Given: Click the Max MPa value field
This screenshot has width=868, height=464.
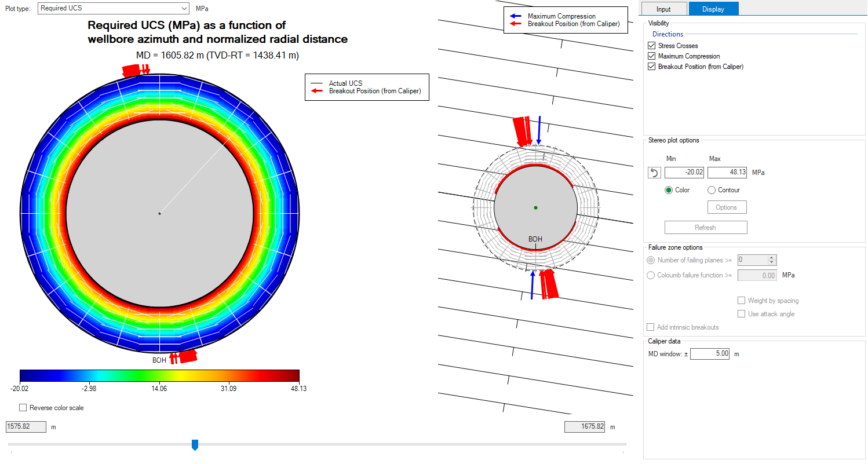Looking at the screenshot, I should 727,173.
